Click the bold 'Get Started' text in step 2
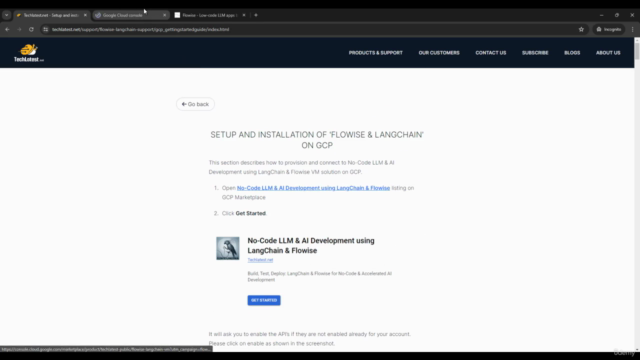Screen dimensions: 640x360 [250, 213]
